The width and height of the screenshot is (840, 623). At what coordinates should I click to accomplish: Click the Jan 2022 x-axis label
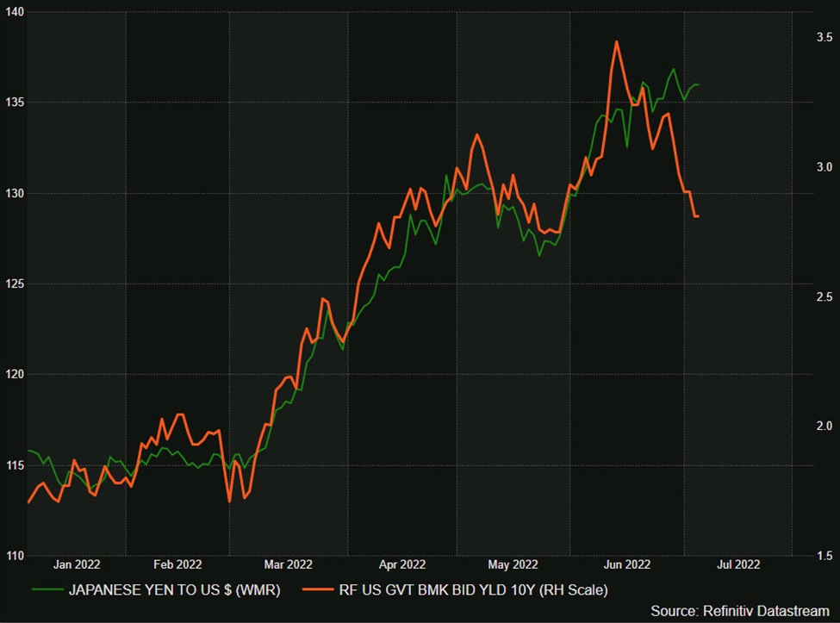(x=77, y=565)
